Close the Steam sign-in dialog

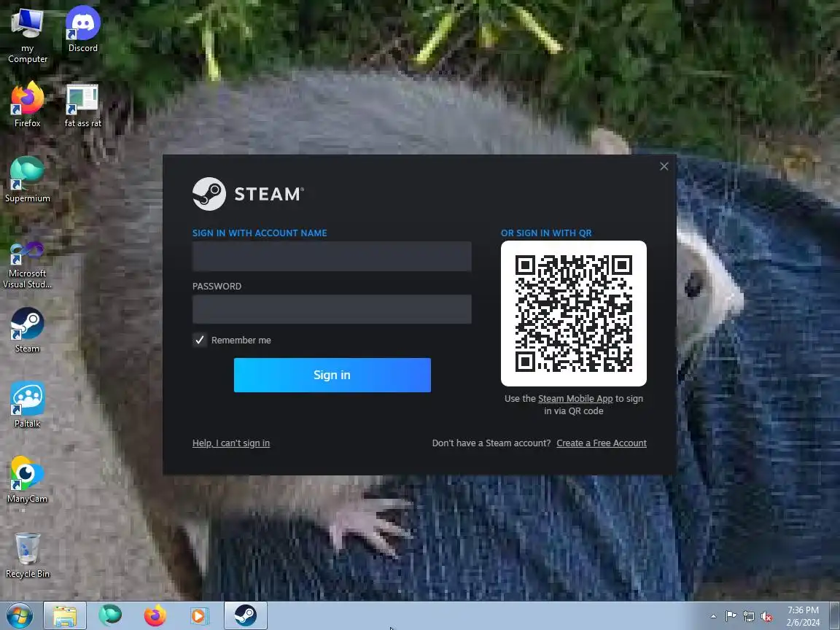point(664,166)
